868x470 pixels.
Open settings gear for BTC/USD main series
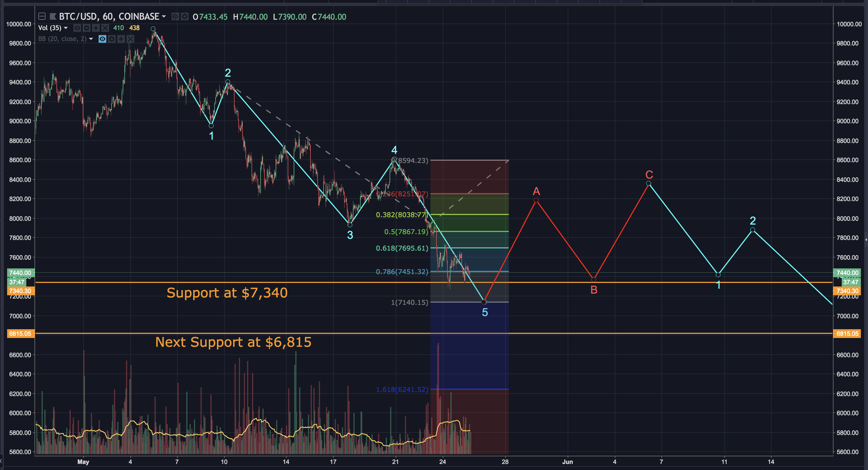click(x=185, y=16)
